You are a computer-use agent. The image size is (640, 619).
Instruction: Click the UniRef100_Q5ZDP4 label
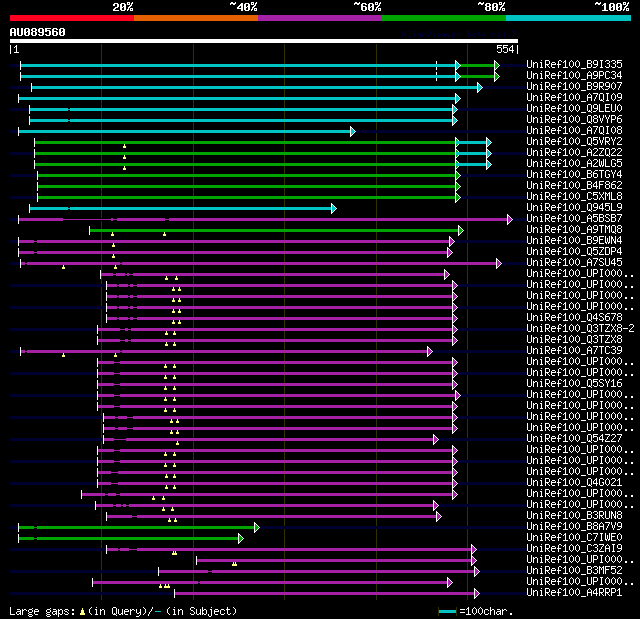click(x=574, y=252)
